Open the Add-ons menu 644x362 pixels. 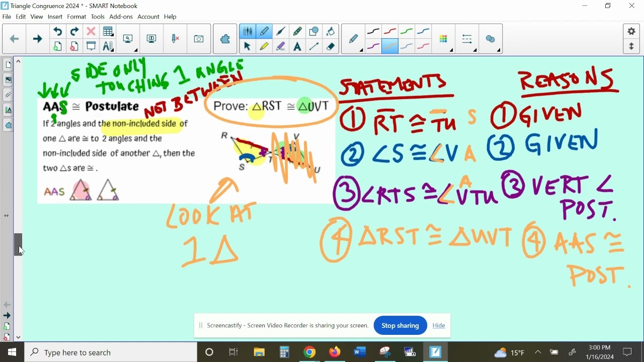[x=121, y=17]
